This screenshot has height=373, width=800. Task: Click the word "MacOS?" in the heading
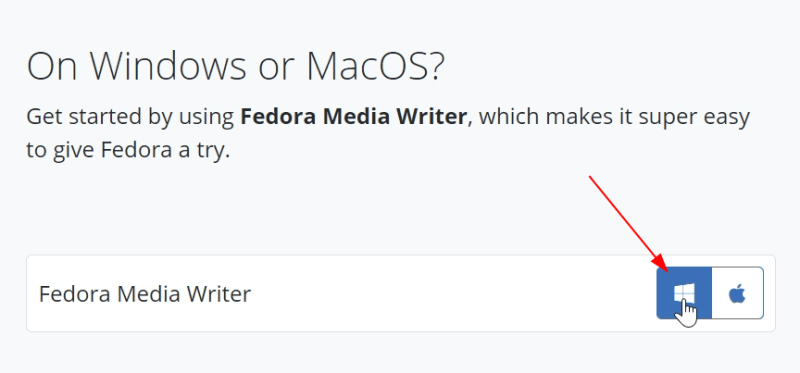click(x=376, y=66)
